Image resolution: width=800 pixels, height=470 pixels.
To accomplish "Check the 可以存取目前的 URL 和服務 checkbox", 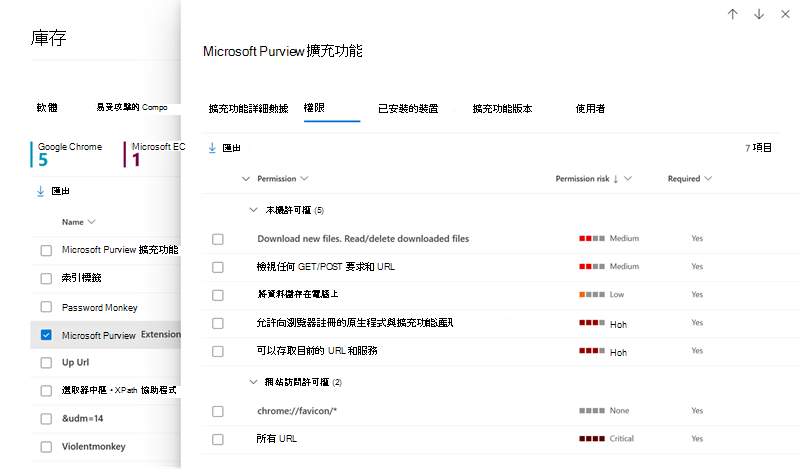I will [x=218, y=351].
